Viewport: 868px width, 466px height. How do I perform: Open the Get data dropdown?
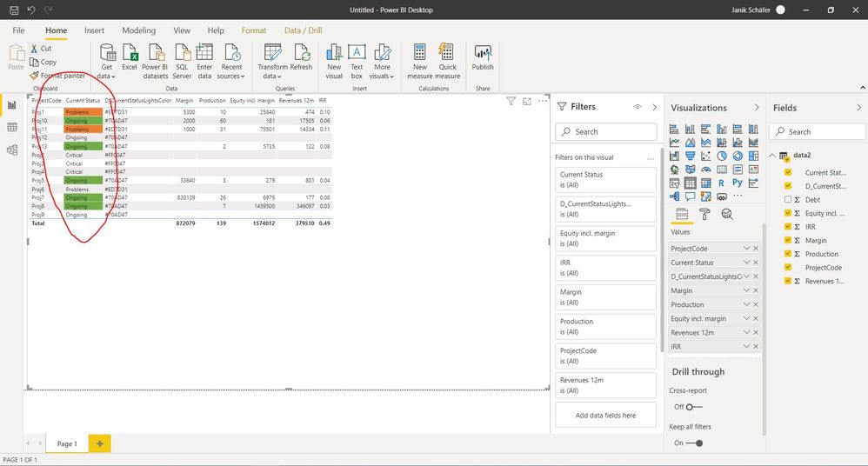106,61
